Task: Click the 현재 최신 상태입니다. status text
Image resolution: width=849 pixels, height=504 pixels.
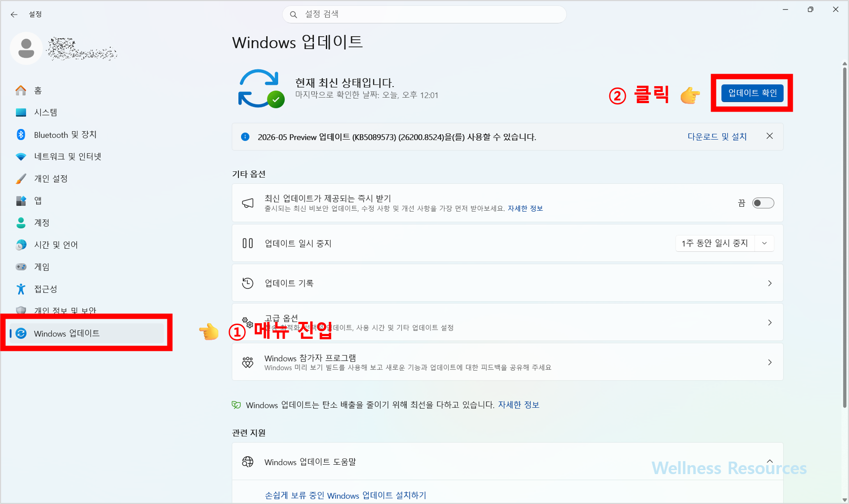Action: pos(345,83)
